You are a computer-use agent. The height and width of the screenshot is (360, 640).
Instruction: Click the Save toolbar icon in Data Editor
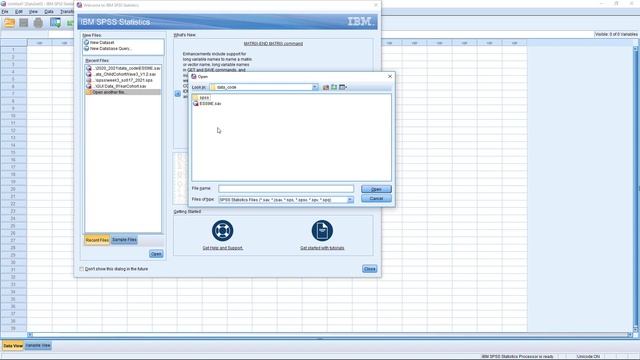pos(24,23)
